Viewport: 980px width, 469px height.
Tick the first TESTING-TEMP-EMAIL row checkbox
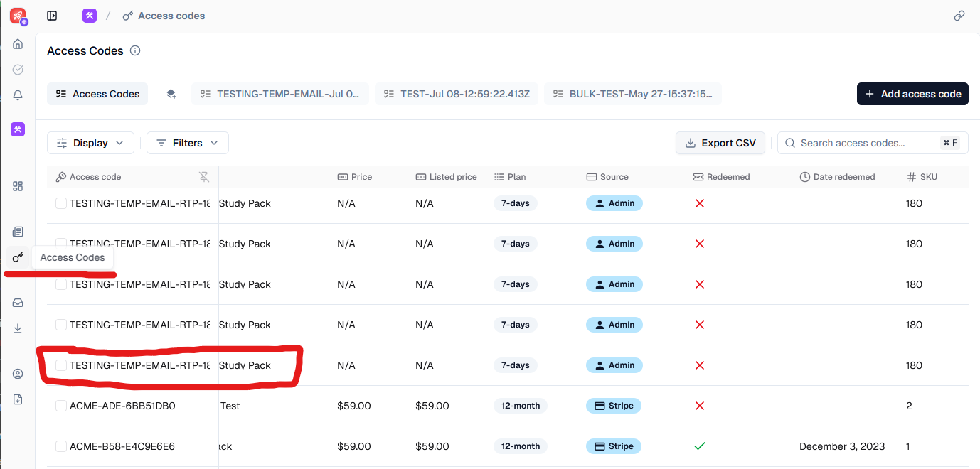(61, 203)
